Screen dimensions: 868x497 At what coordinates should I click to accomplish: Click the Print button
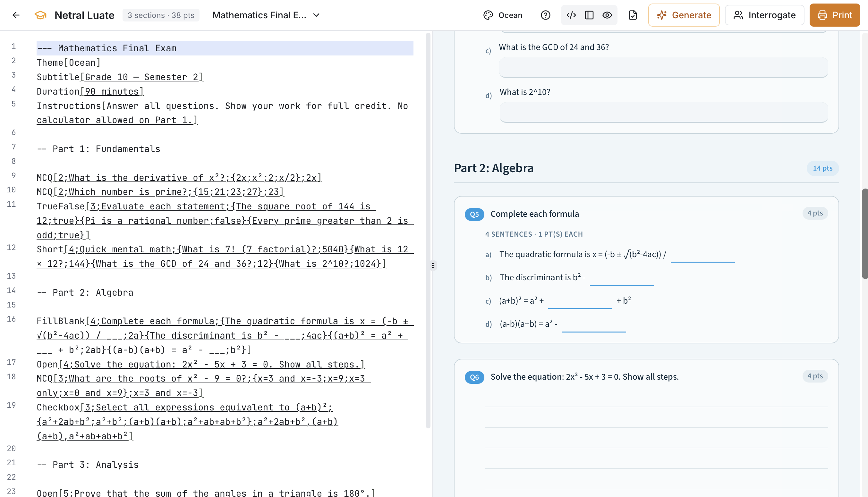(835, 15)
